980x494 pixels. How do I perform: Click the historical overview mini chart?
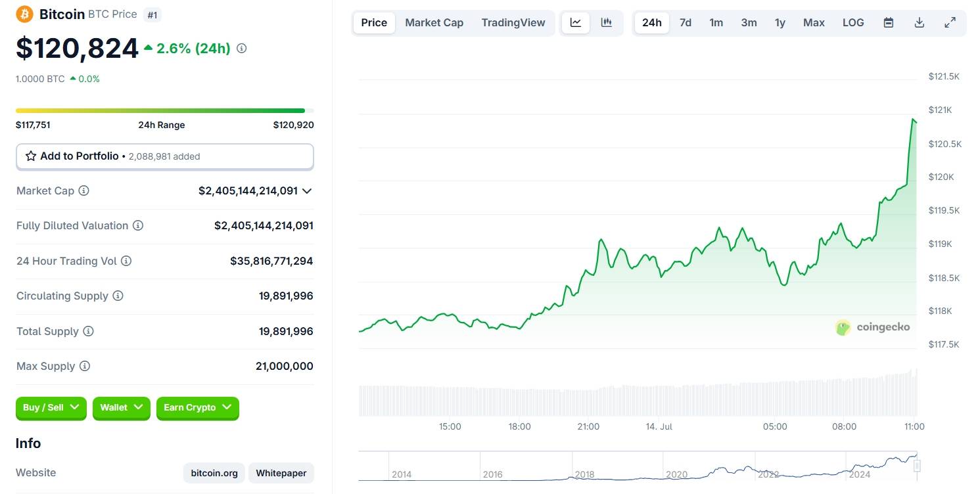638,466
